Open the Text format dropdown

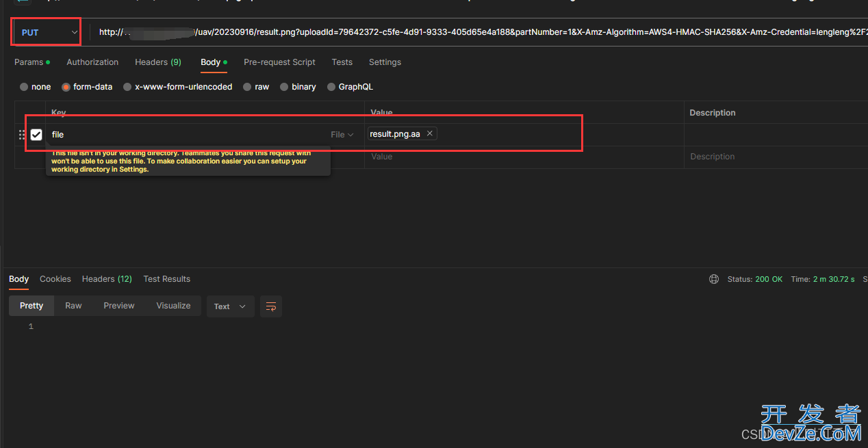[231, 306]
